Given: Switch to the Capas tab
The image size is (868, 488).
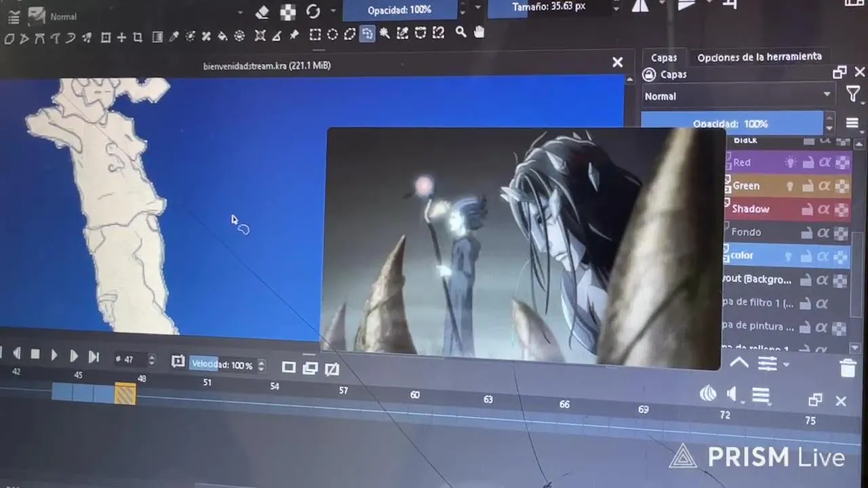Looking at the screenshot, I should tap(664, 58).
